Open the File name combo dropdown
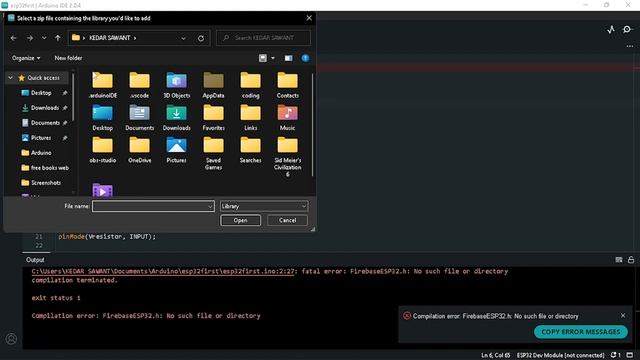This screenshot has width=640, height=360. click(x=210, y=207)
